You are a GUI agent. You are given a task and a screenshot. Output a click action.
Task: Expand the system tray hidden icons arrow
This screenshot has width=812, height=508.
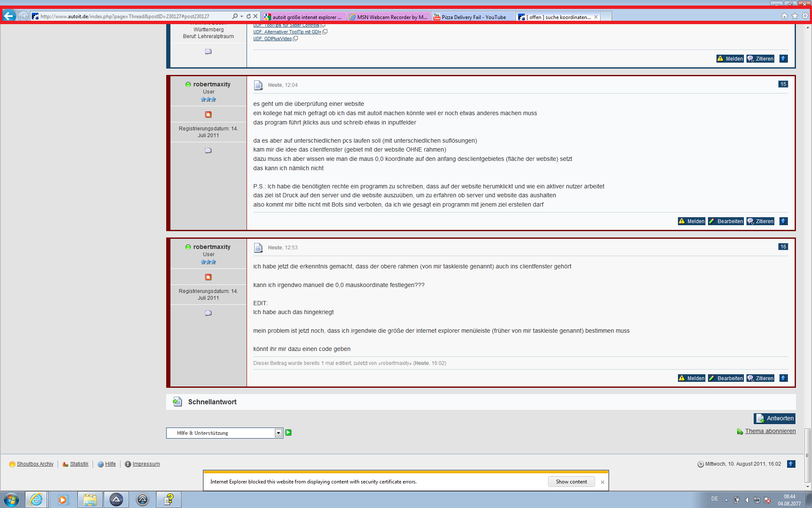pos(726,500)
